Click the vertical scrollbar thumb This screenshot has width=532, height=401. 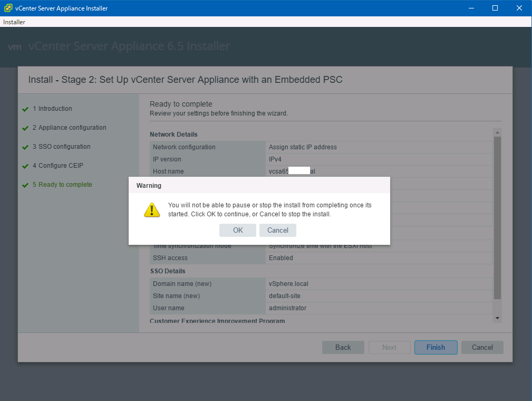click(497, 217)
